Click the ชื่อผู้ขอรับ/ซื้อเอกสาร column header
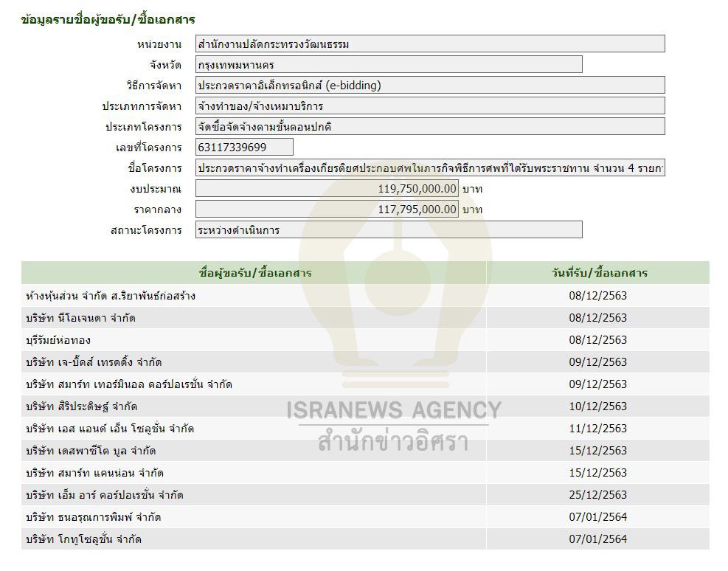Image resolution: width=728 pixels, height=571 pixels. tap(255, 273)
